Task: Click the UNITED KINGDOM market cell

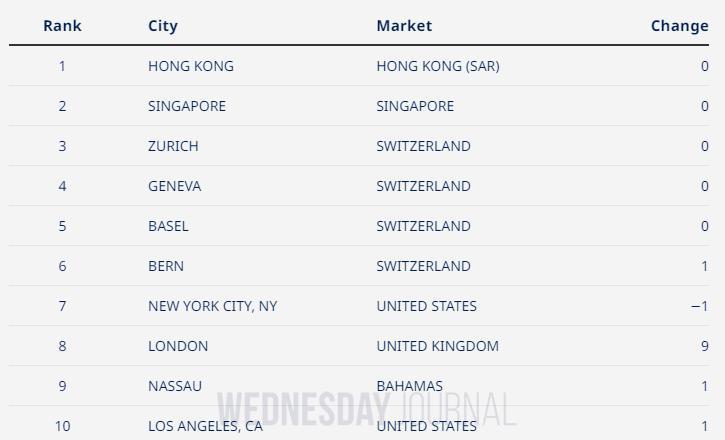Action: 437,346
